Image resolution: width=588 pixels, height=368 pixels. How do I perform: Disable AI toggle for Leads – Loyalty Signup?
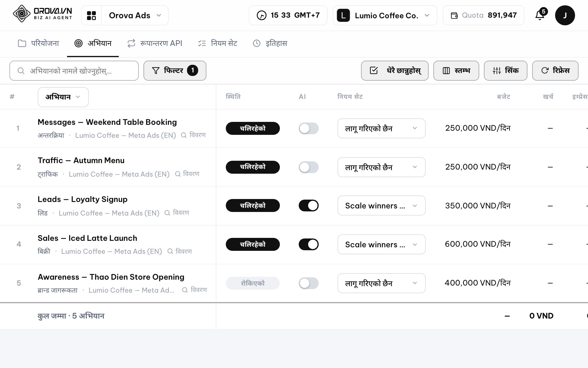pos(308,205)
